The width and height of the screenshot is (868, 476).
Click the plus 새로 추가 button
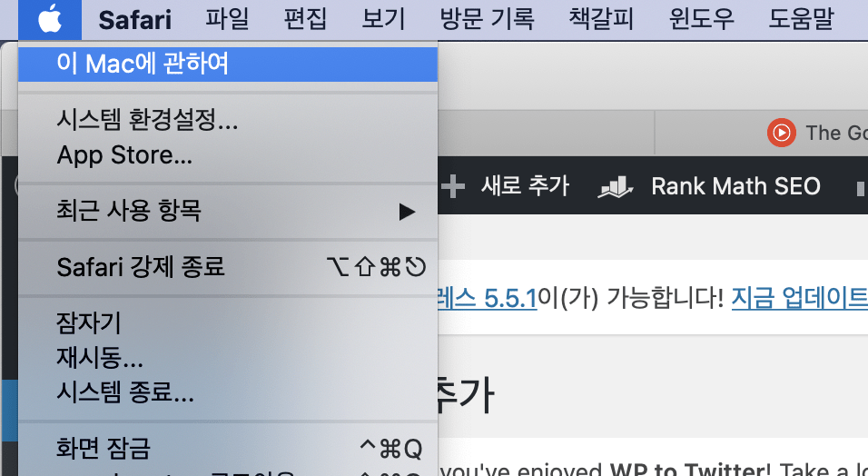coord(505,186)
